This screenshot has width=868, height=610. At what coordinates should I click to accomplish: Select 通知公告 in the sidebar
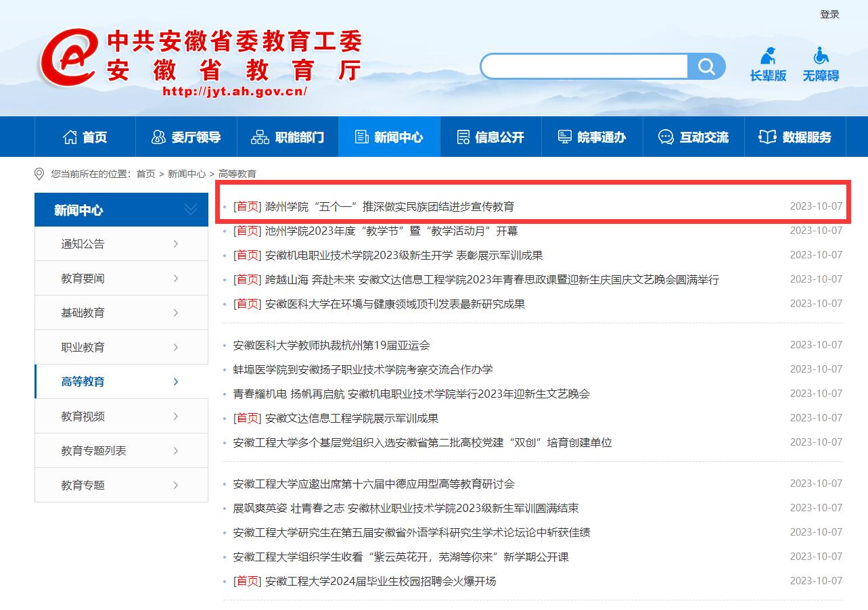(x=121, y=243)
